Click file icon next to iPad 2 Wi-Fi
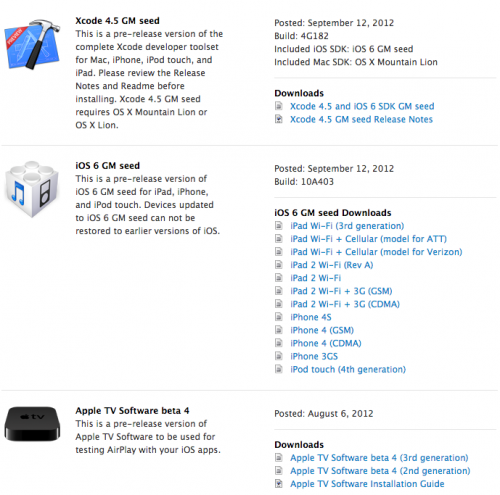This screenshot has width=500, height=495. pyautogui.click(x=279, y=278)
